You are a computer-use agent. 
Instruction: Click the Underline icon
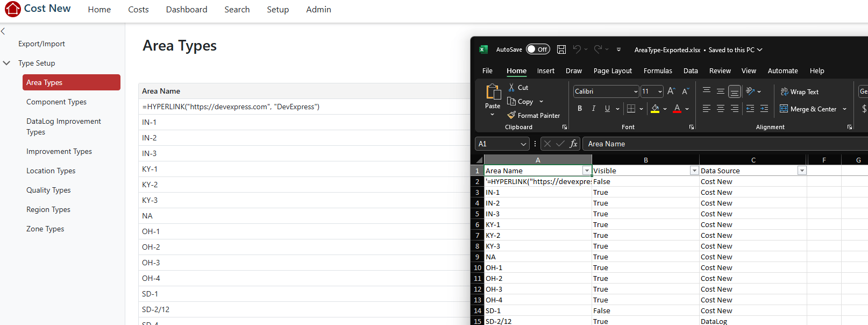(607, 109)
